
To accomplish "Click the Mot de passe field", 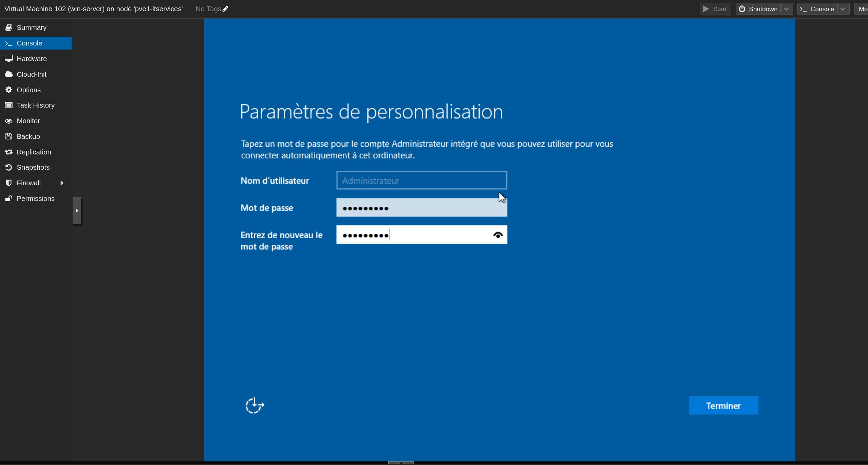I will [421, 208].
